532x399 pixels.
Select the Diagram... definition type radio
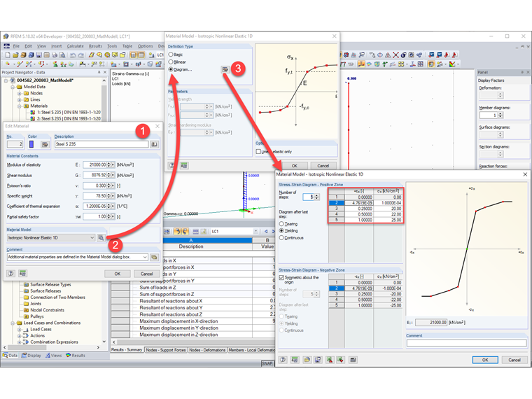171,69
